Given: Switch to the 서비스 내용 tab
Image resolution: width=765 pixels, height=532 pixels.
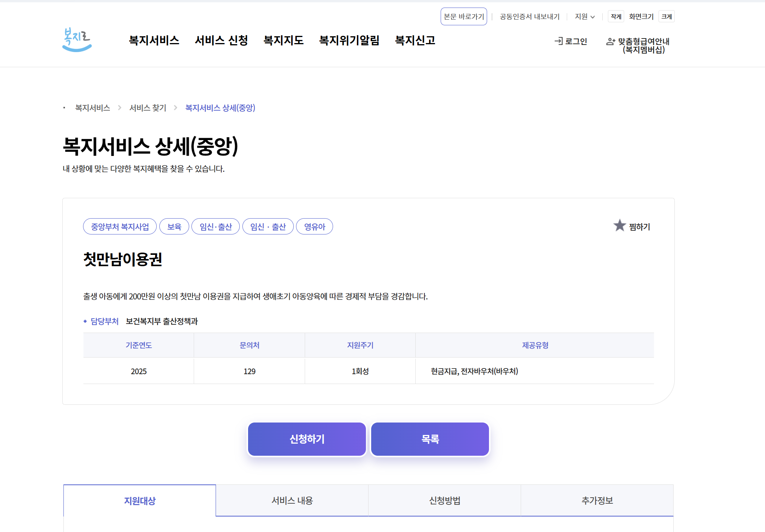Looking at the screenshot, I should [292, 501].
